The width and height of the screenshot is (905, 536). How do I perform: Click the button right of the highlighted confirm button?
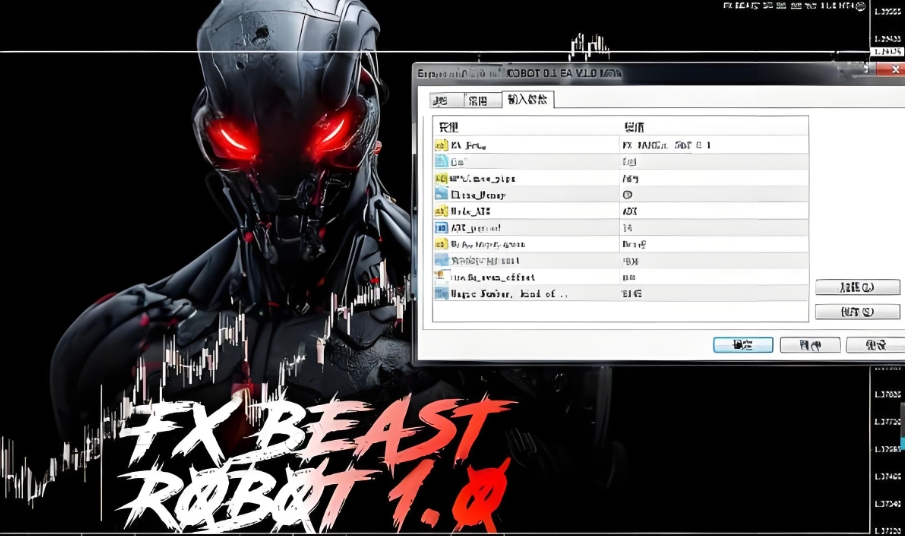[x=810, y=345]
